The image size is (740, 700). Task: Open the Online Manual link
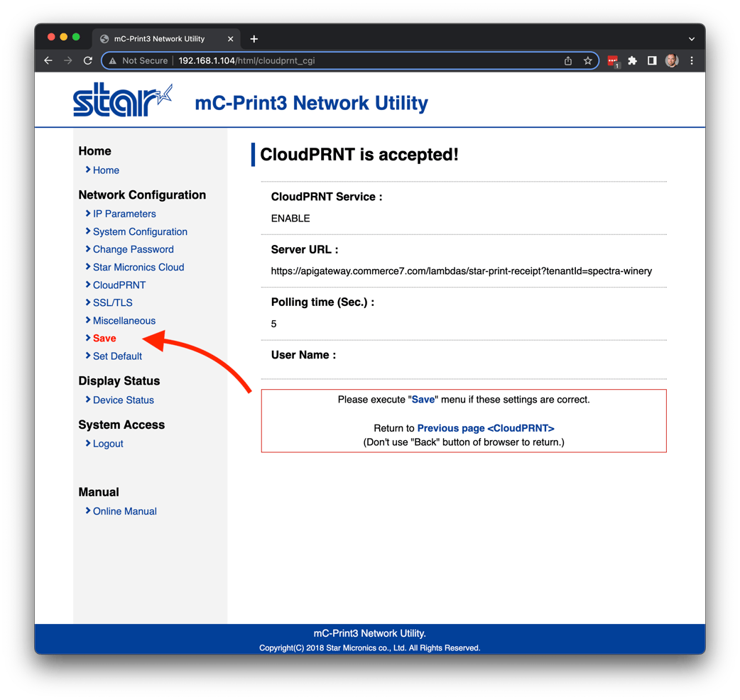pyautogui.click(x=125, y=511)
